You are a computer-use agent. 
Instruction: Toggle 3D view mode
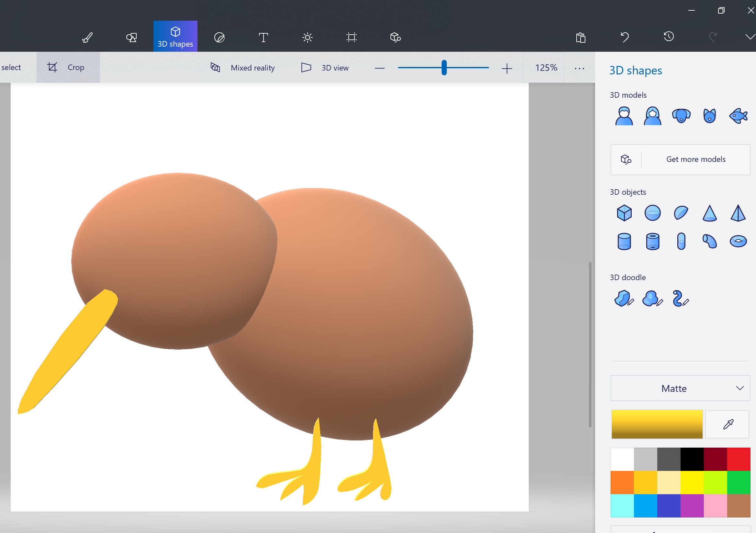325,68
